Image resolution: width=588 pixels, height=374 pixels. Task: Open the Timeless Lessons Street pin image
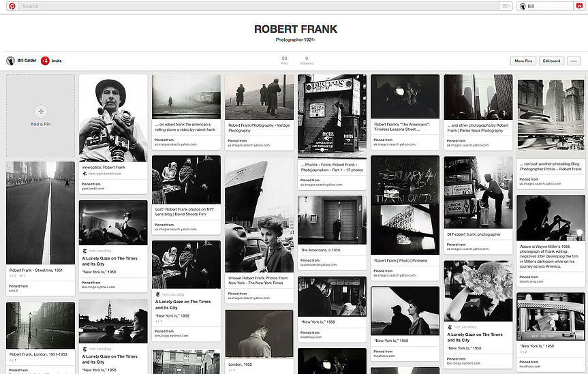tap(405, 97)
